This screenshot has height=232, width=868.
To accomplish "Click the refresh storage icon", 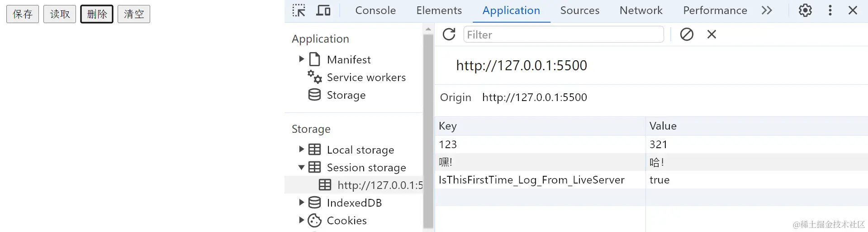I will [x=449, y=34].
